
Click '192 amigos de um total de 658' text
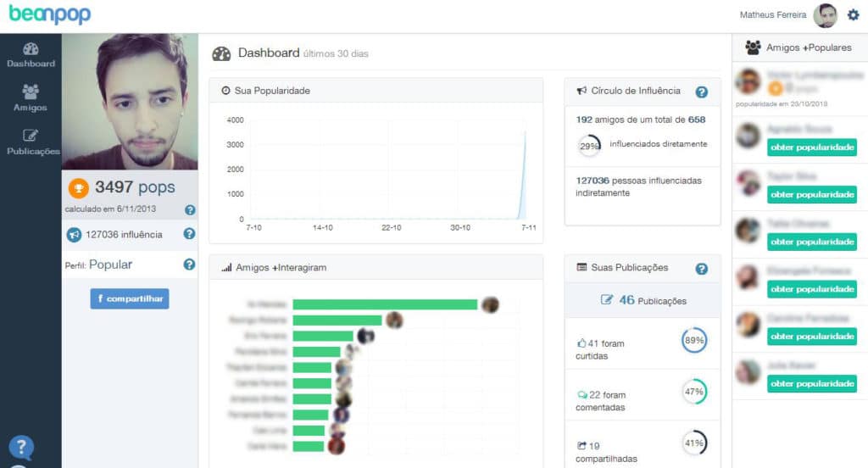[641, 120]
